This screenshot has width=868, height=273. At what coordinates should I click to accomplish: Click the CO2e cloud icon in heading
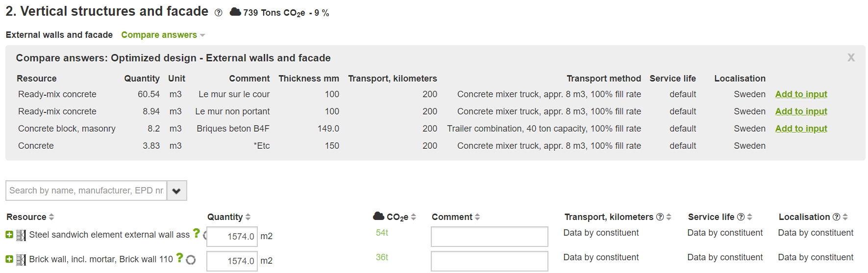[x=235, y=12]
